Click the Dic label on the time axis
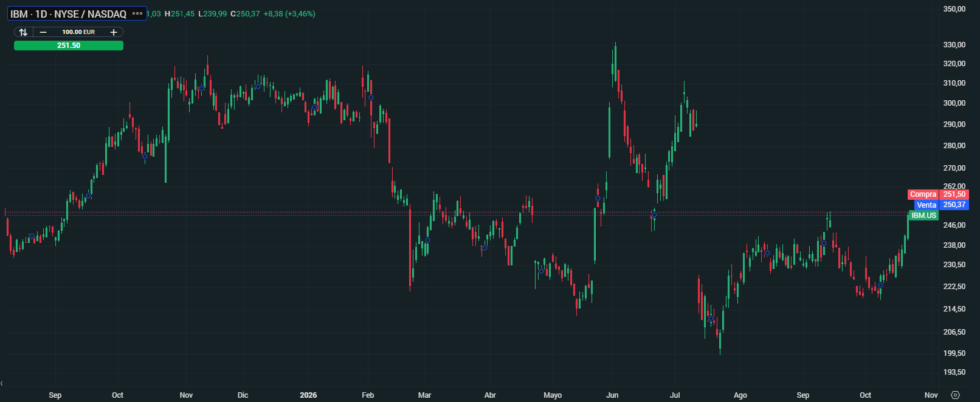980x402 pixels. click(x=243, y=395)
